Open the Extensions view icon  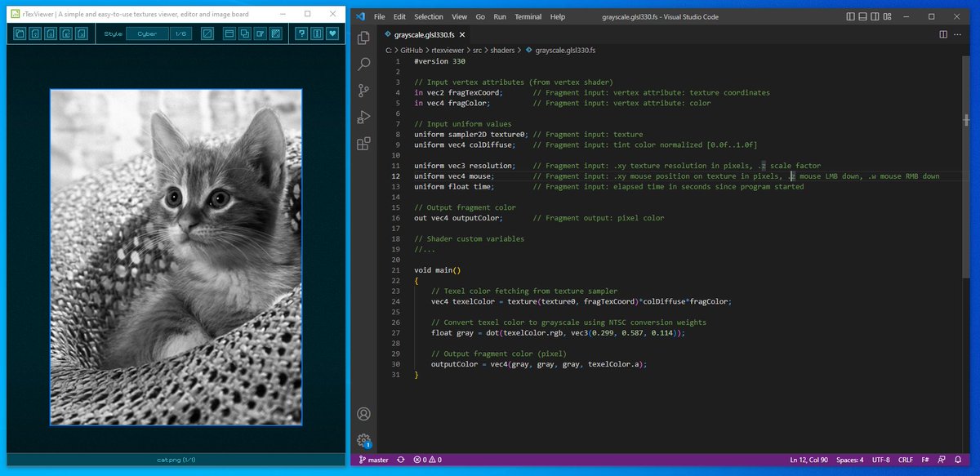tap(363, 144)
